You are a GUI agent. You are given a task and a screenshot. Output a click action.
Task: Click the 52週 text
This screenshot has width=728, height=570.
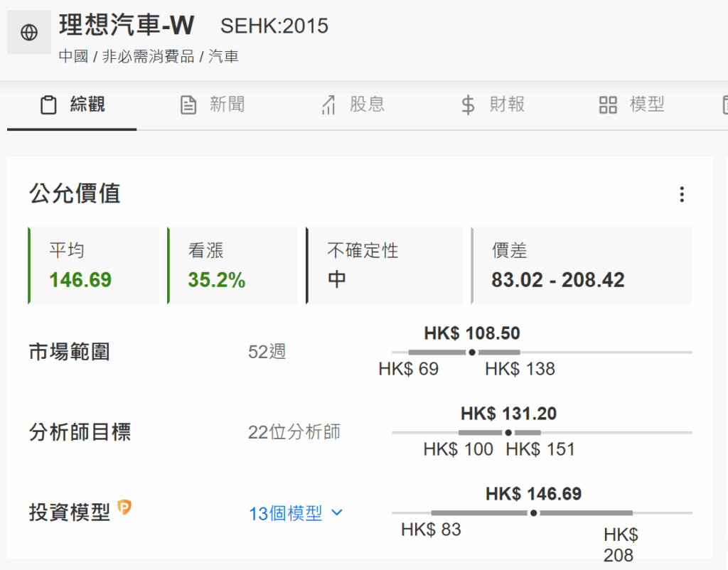(x=267, y=352)
